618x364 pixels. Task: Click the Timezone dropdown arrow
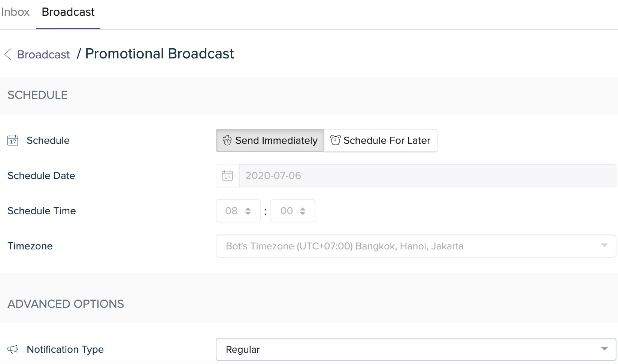coord(604,245)
